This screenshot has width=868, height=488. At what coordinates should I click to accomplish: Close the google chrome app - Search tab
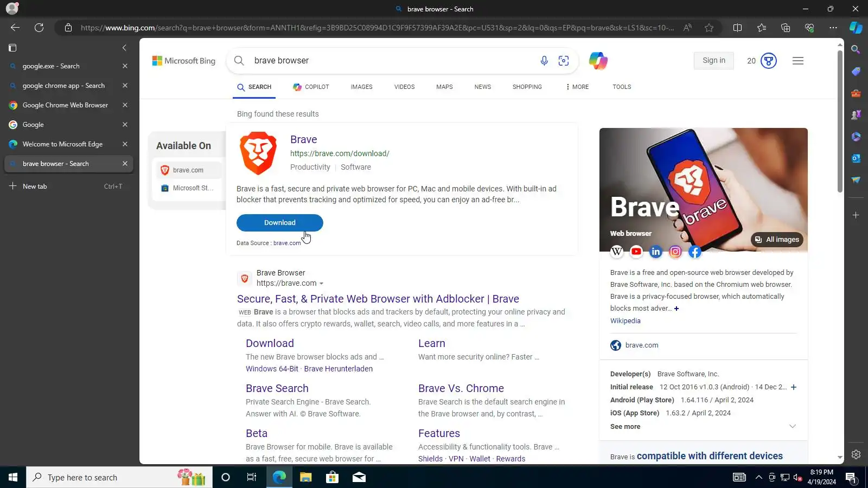[125, 86]
